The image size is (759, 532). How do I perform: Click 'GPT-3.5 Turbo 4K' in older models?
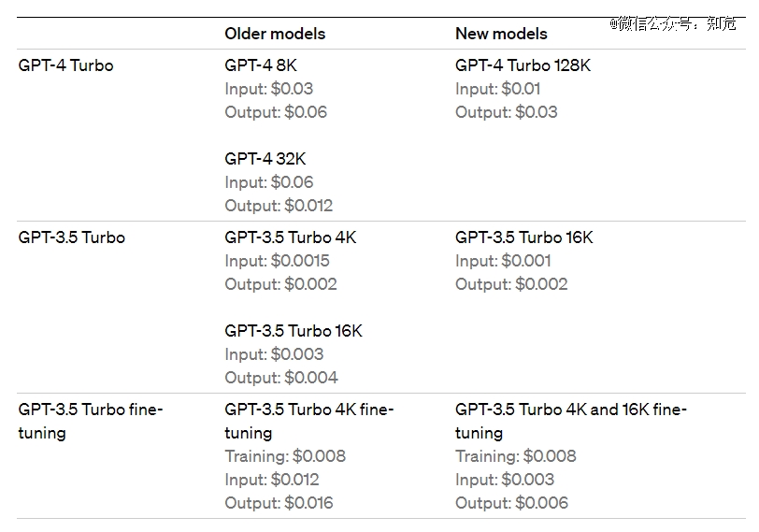pyautogui.click(x=291, y=237)
